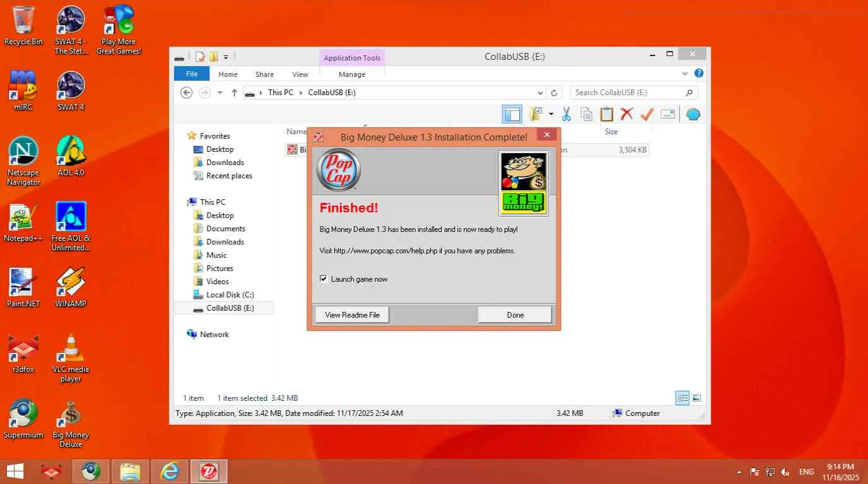The height and width of the screenshot is (484, 868).
Task: Expand the folder options dropdown arrow in toolbar
Action: pyautogui.click(x=551, y=114)
